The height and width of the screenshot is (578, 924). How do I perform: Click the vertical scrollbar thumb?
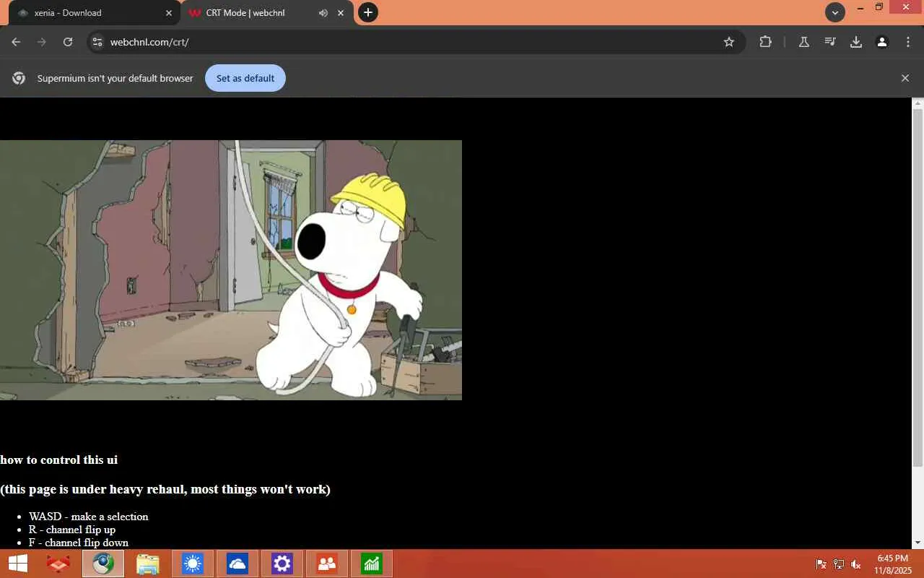pyautogui.click(x=918, y=288)
